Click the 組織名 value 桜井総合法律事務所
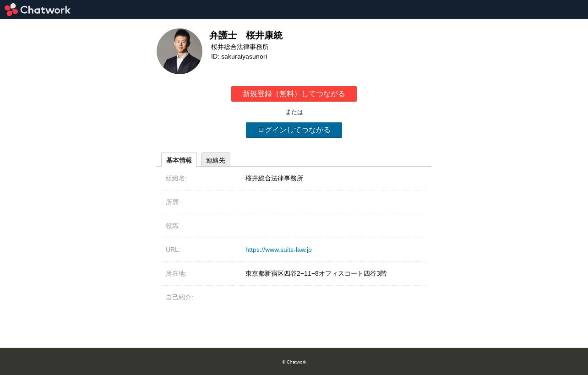The width and height of the screenshot is (588, 375). point(274,178)
